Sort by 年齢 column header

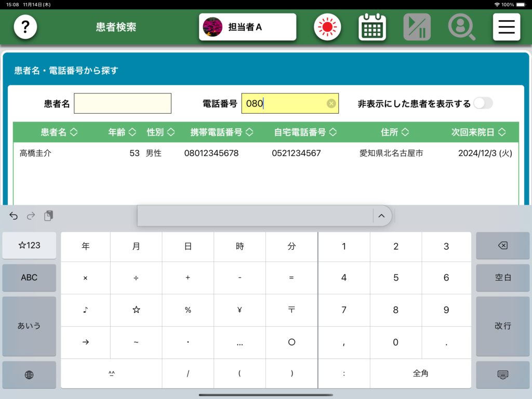122,132
